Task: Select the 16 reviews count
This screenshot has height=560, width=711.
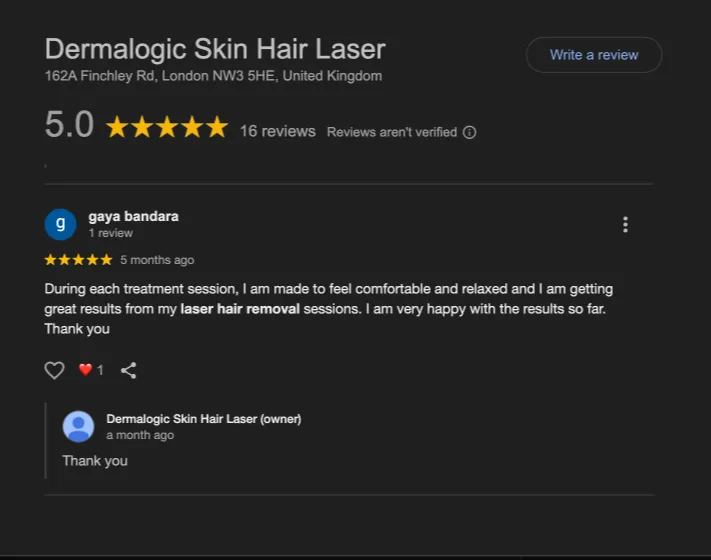Action: tap(278, 131)
